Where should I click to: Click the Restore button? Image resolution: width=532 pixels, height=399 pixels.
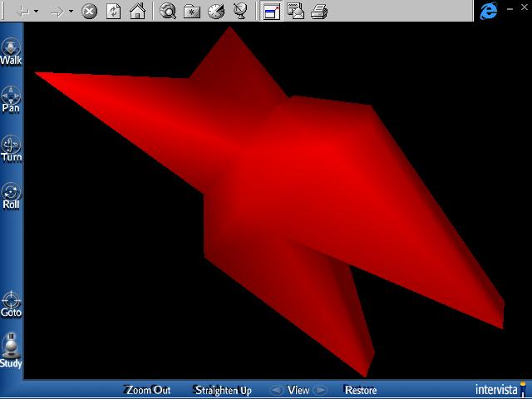point(360,390)
